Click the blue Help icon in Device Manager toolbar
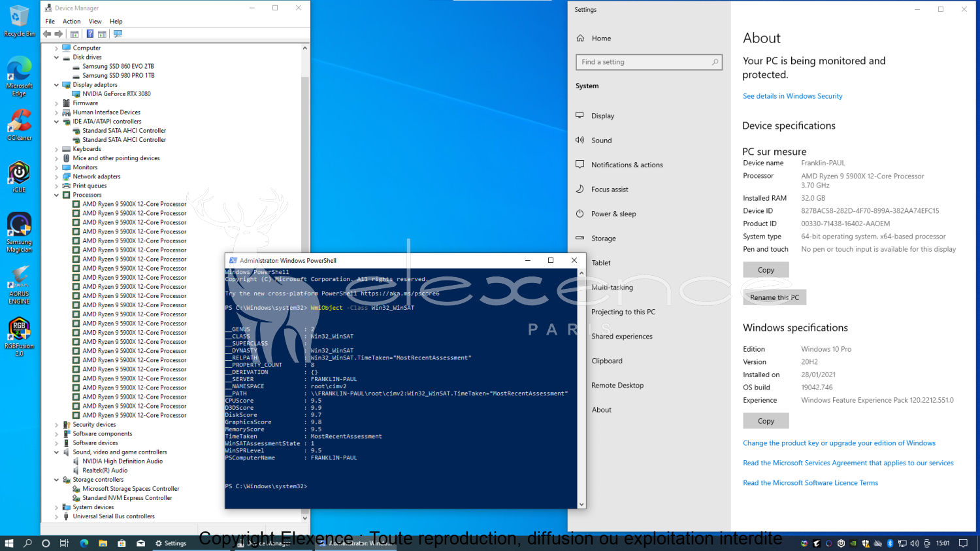Image resolution: width=980 pixels, height=551 pixels. pyautogui.click(x=90, y=34)
